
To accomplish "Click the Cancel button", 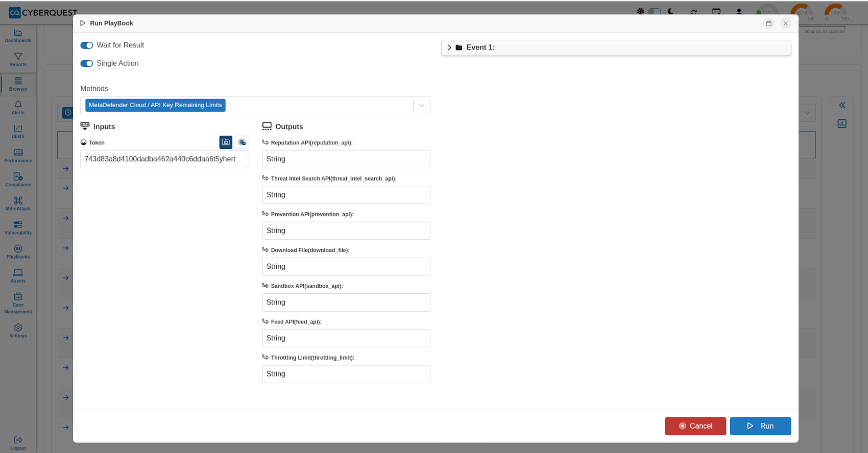I will (695, 426).
